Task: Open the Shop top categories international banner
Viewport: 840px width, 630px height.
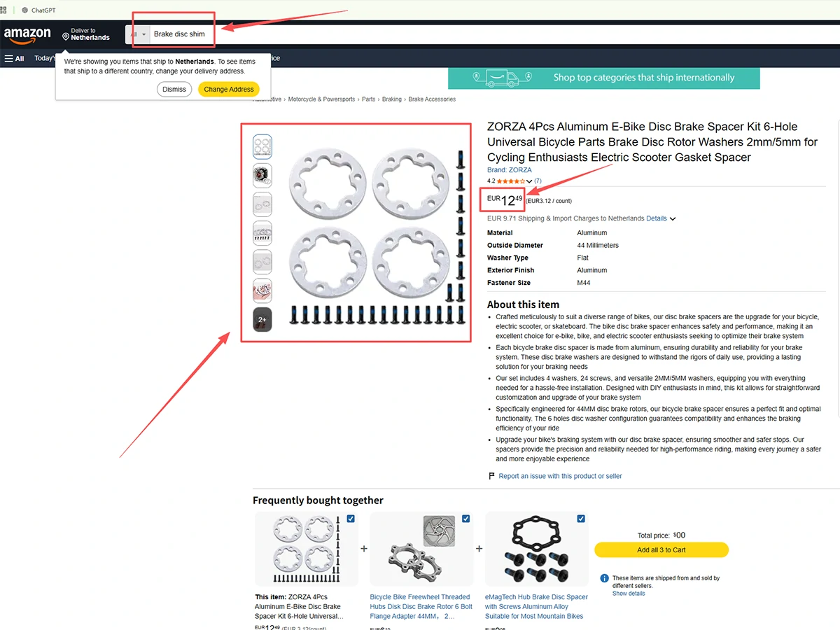Action: (x=603, y=78)
